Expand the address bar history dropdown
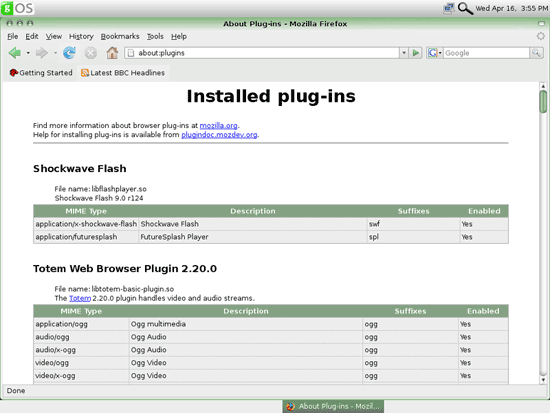 pos(404,53)
